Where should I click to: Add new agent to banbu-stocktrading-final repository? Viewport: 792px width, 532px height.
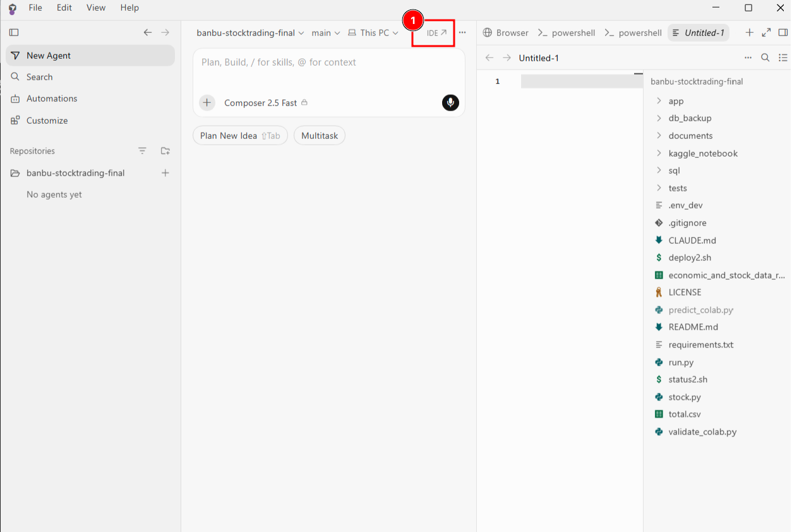point(165,173)
